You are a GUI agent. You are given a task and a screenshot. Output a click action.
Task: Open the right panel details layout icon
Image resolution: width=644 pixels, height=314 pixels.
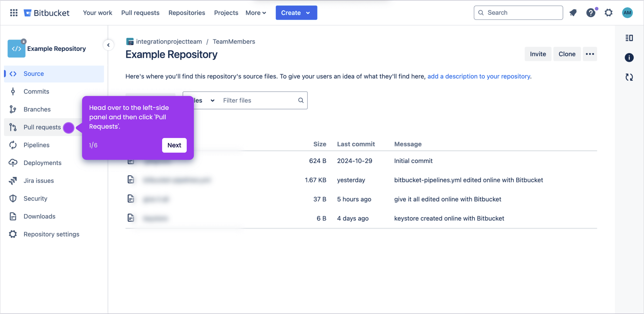click(629, 38)
